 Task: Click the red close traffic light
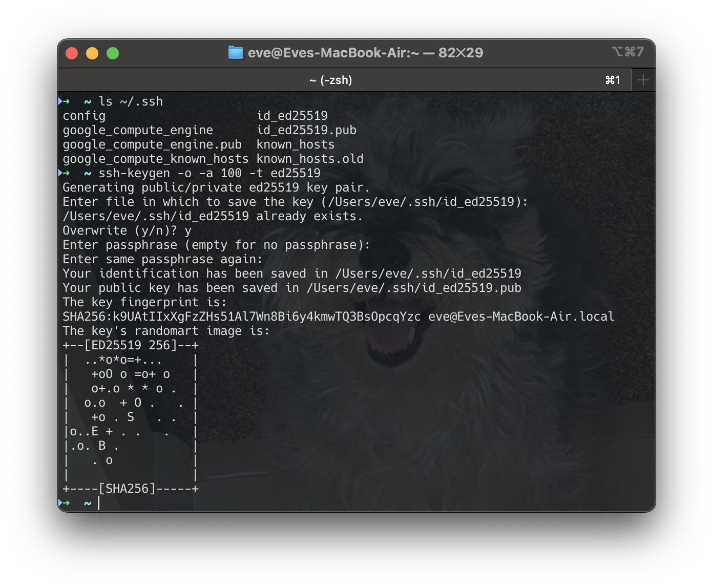click(72, 53)
